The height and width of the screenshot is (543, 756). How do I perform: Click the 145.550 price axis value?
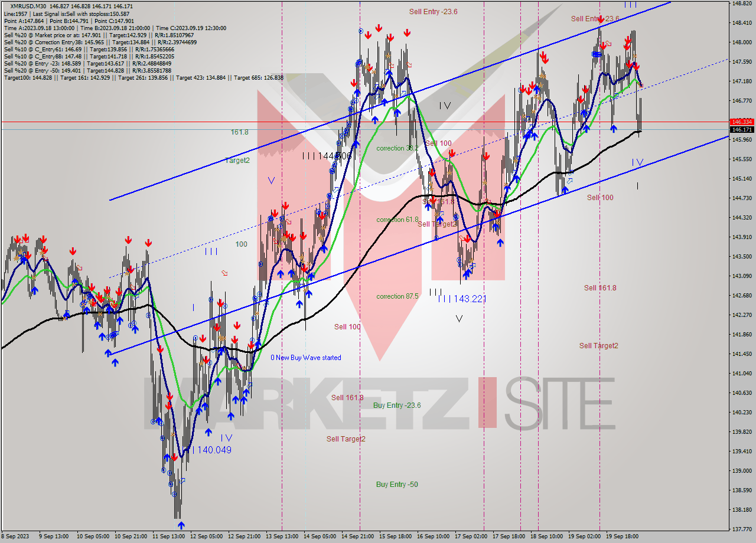click(742, 159)
